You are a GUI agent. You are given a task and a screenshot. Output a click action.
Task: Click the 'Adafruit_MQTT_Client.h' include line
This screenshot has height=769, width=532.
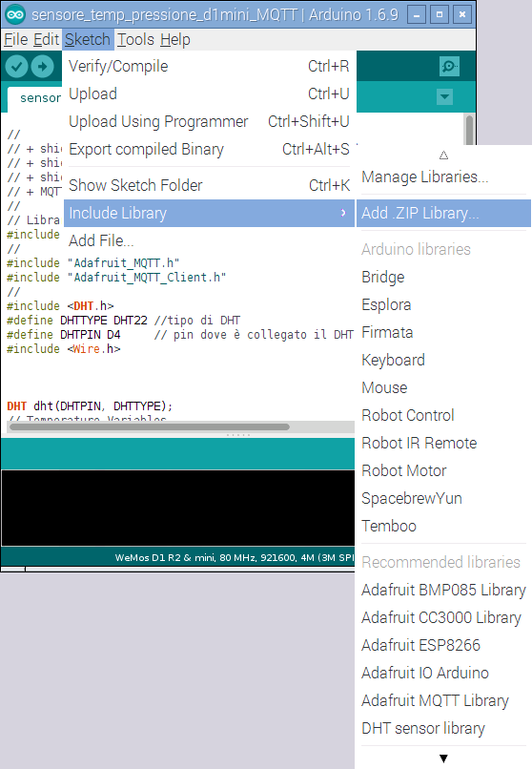(x=116, y=278)
